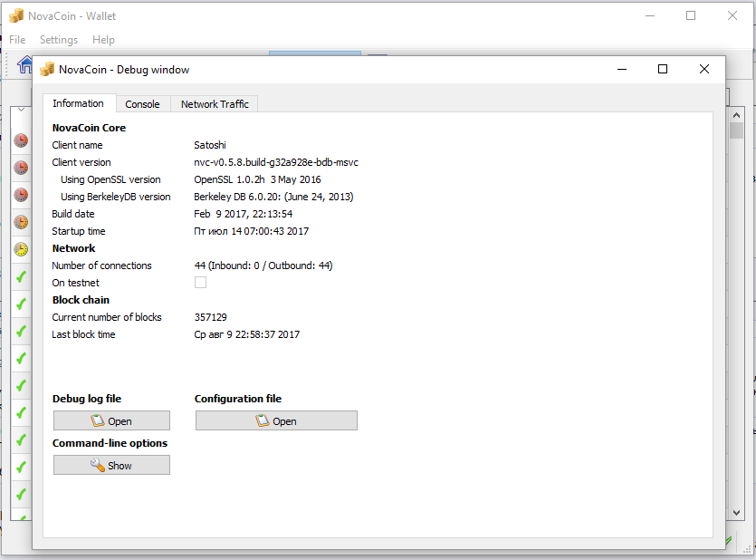The image size is (756, 560).
Task: Open the Configuration file
Action: point(276,420)
